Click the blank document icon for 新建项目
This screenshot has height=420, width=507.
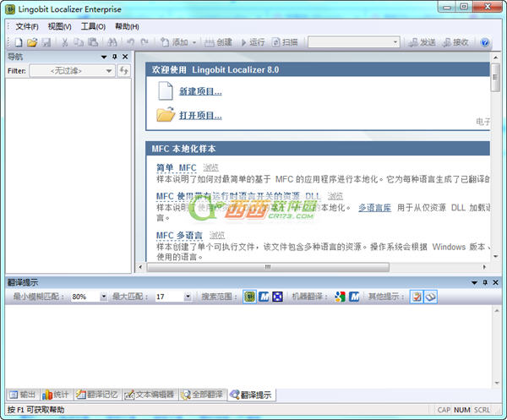click(x=166, y=91)
